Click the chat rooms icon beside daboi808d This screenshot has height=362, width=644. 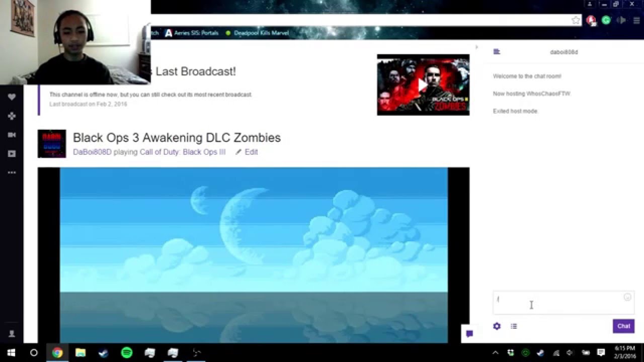tap(497, 52)
